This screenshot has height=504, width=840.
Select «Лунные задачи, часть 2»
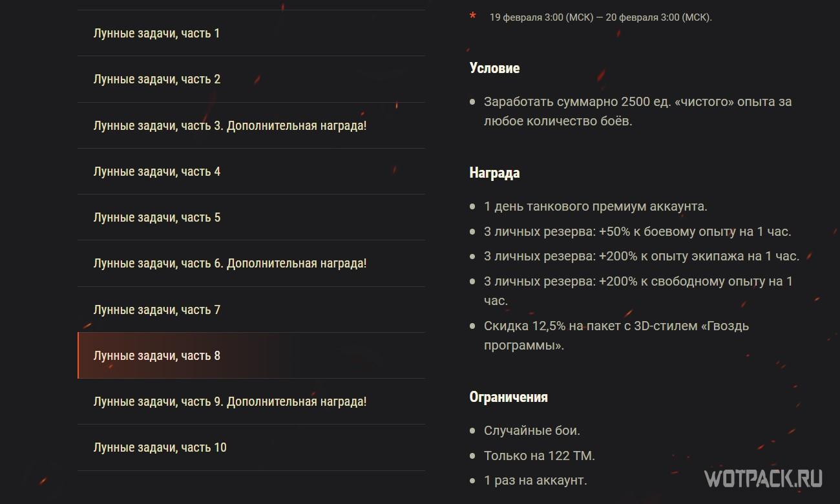coord(157,79)
